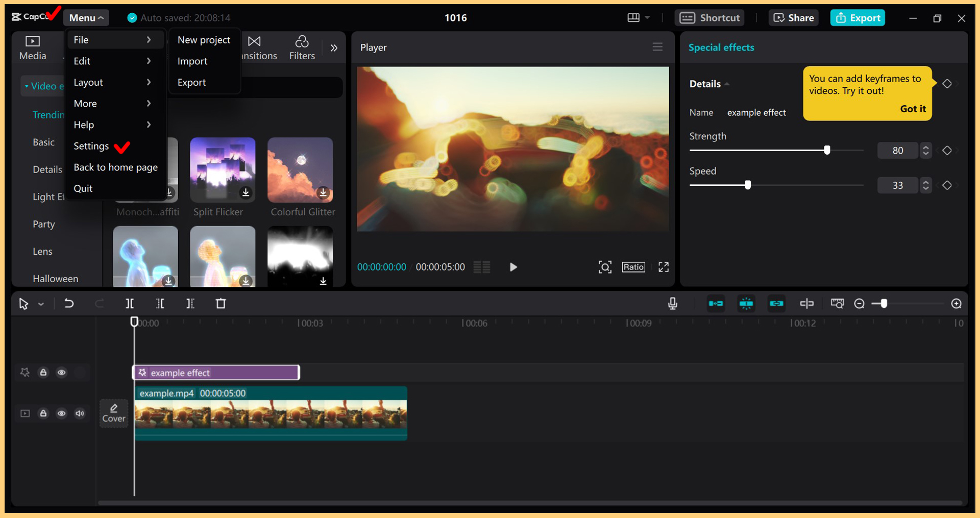Screen dimensions: 980x518
Task: Mute the video track audio
Action: (x=80, y=413)
